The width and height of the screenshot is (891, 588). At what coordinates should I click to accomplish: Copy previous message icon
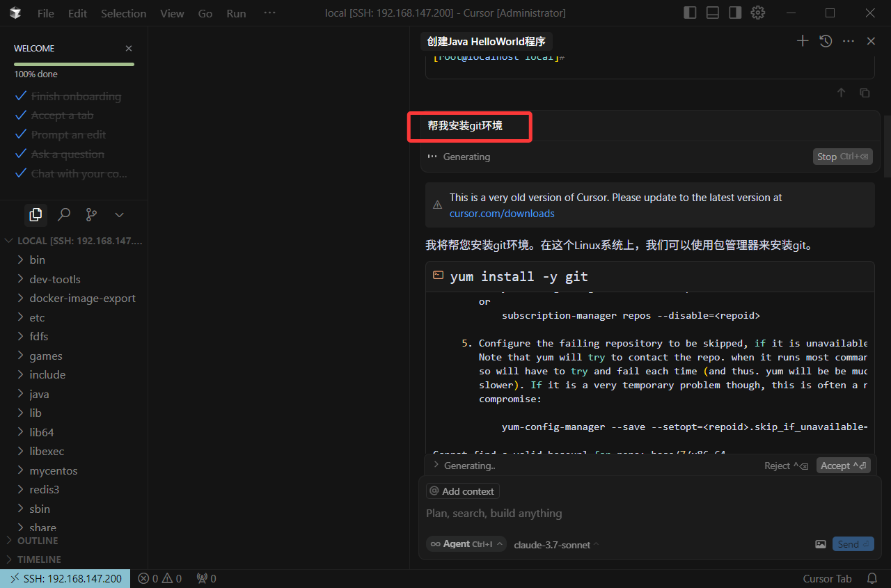(865, 93)
